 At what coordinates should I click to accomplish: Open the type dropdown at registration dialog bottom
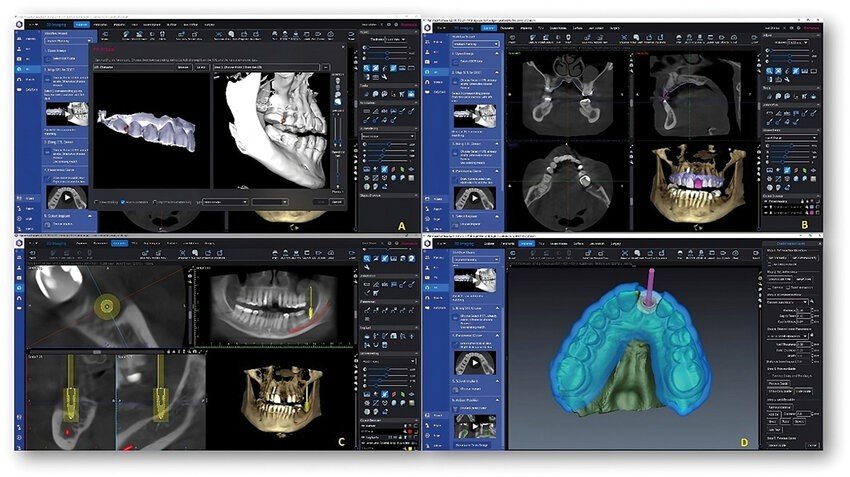click(x=225, y=202)
